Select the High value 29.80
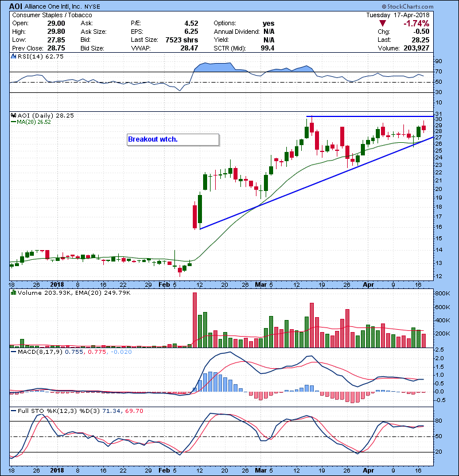The width and height of the screenshot is (459, 476). (x=56, y=32)
